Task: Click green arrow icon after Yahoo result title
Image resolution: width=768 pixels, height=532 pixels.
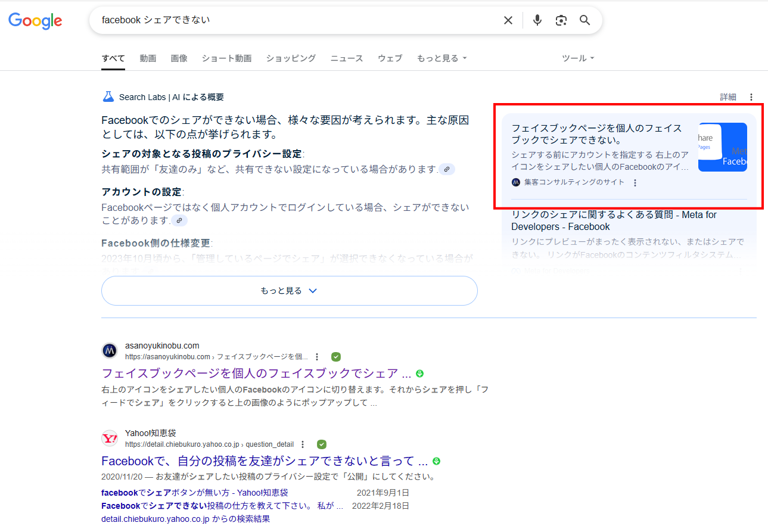Action: [x=437, y=461]
